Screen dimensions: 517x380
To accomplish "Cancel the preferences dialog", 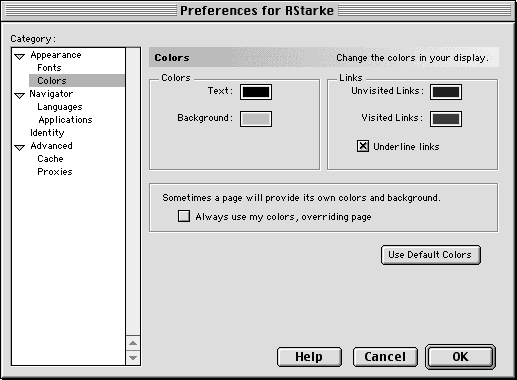I will click(385, 357).
